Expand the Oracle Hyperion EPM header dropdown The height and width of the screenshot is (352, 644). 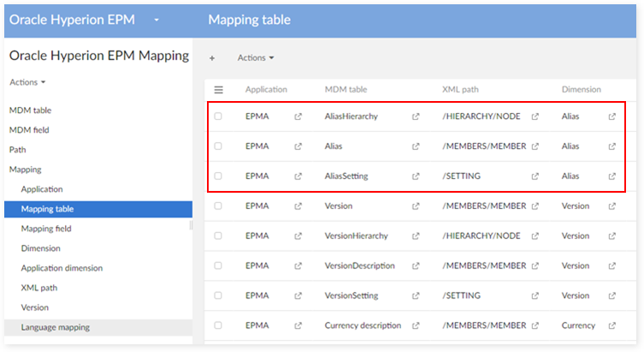click(x=157, y=19)
